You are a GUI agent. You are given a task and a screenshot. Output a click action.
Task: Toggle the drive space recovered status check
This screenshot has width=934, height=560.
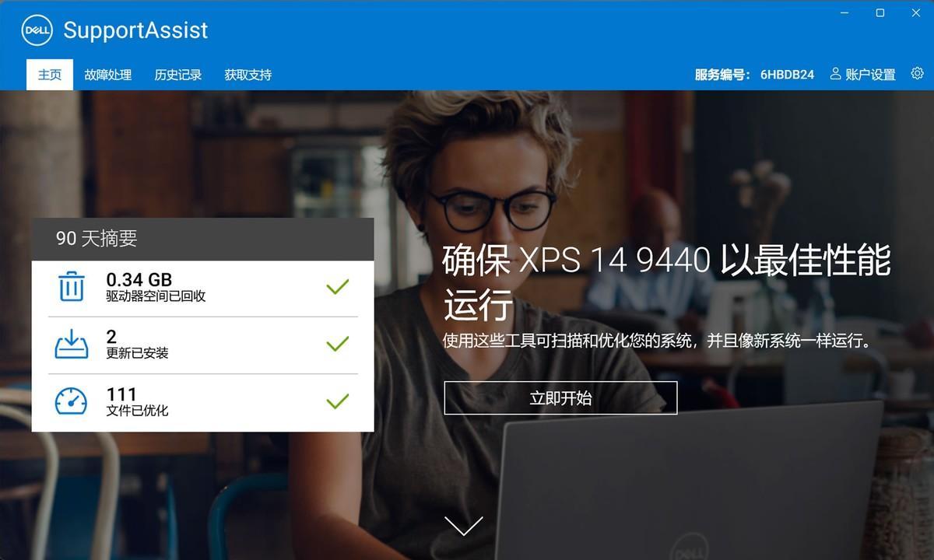click(x=337, y=287)
